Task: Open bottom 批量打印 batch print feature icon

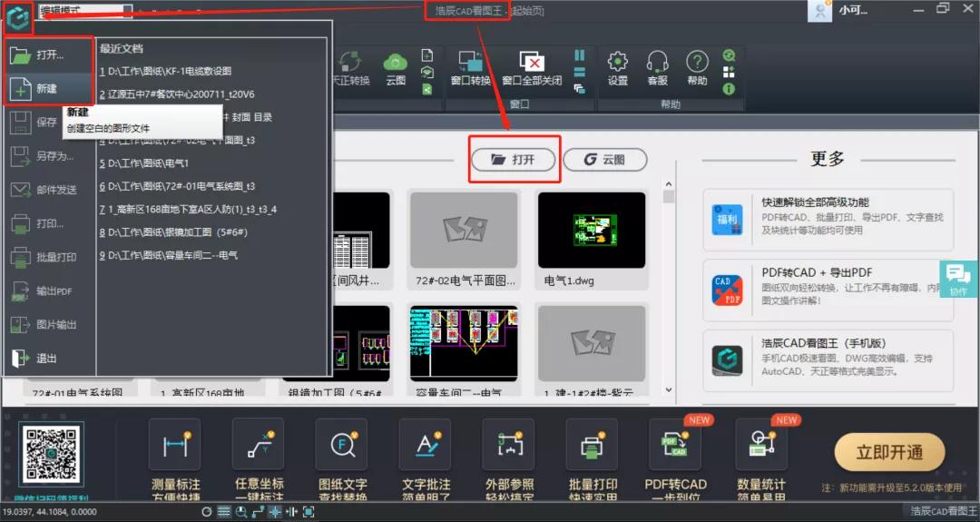Action: (x=593, y=445)
